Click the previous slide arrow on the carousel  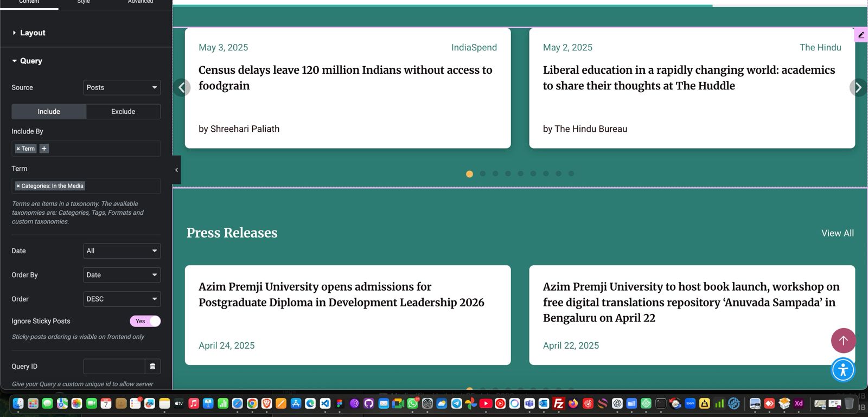click(182, 87)
